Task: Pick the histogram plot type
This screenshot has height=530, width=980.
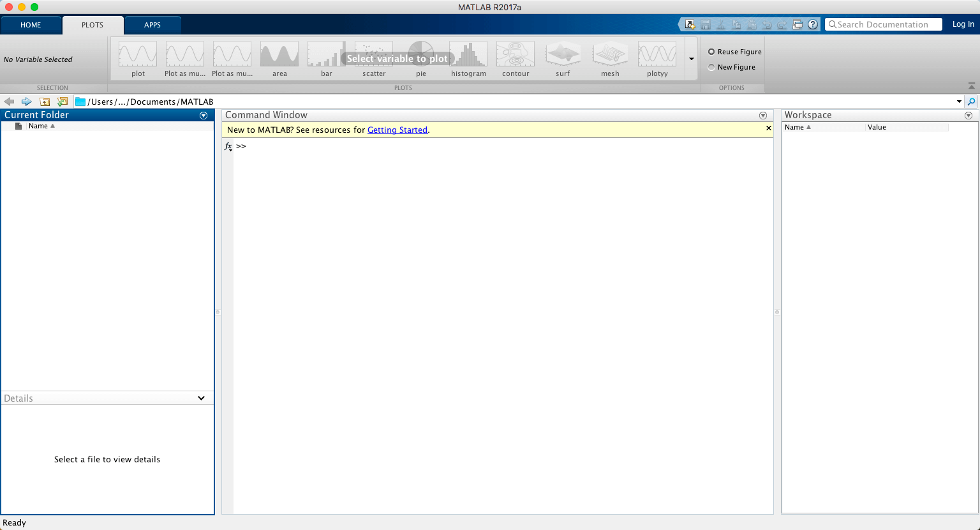Action: click(468, 59)
